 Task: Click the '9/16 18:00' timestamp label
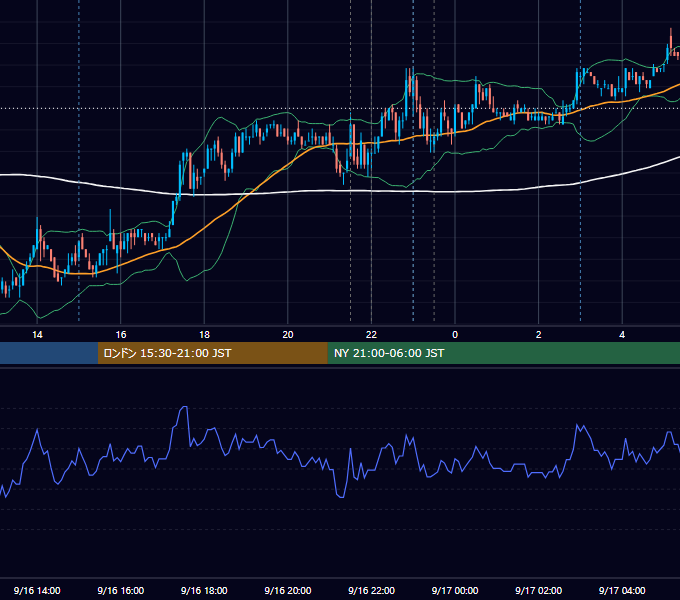(x=204, y=590)
